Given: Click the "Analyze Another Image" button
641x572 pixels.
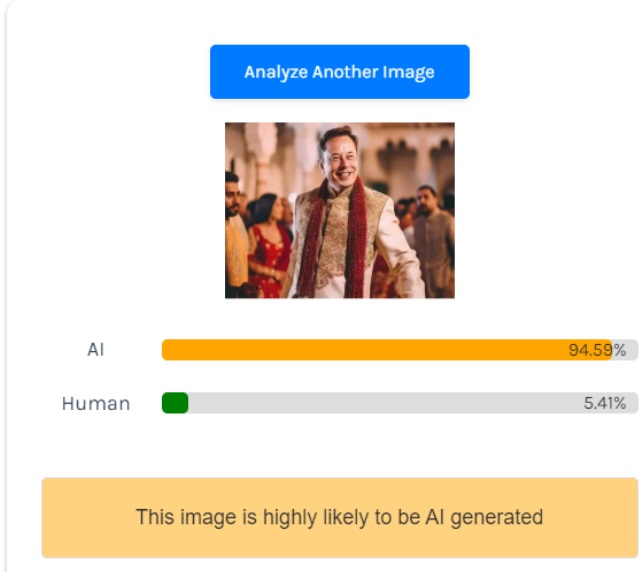Looking at the screenshot, I should (x=339, y=72).
